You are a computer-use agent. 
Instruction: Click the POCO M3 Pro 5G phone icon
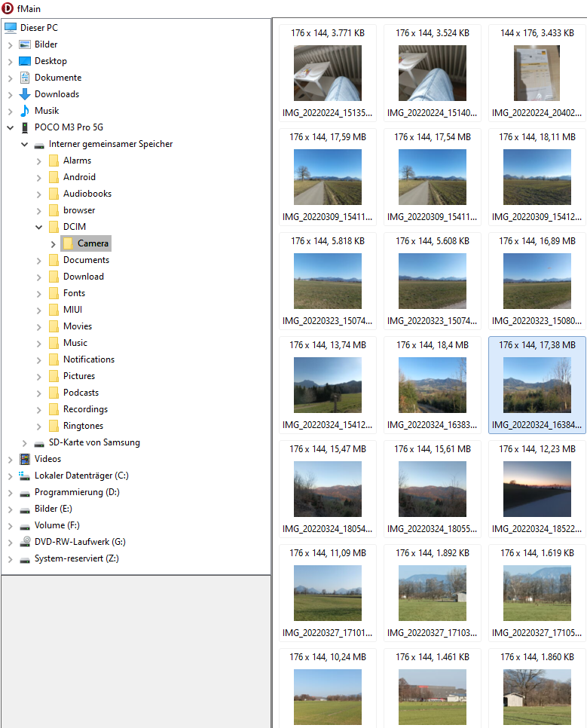(25, 127)
